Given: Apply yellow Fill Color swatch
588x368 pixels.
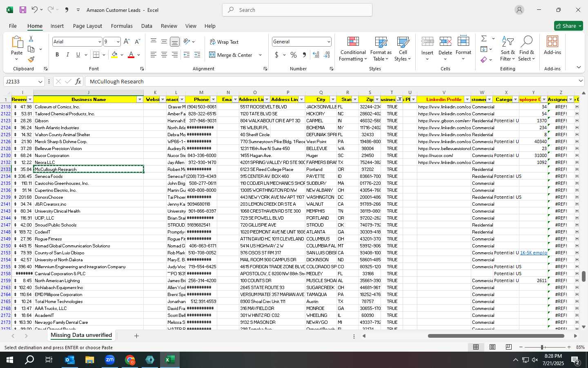Looking at the screenshot, I should [x=115, y=55].
